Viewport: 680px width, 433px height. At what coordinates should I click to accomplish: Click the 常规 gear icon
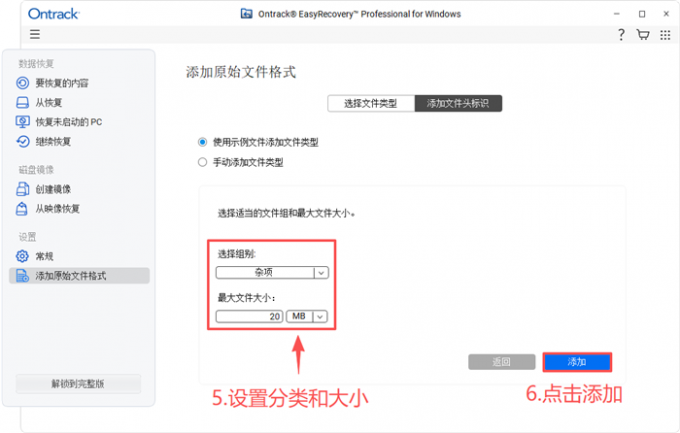point(22,256)
